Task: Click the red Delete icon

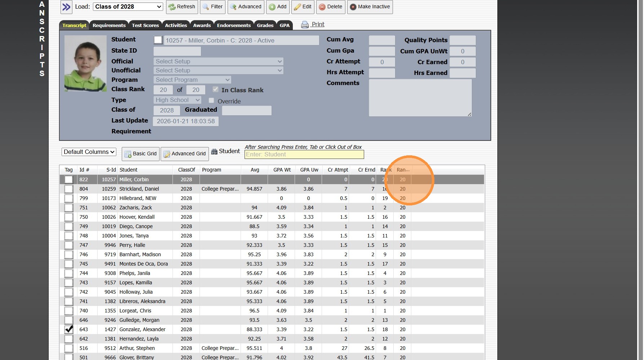Action: (322, 7)
